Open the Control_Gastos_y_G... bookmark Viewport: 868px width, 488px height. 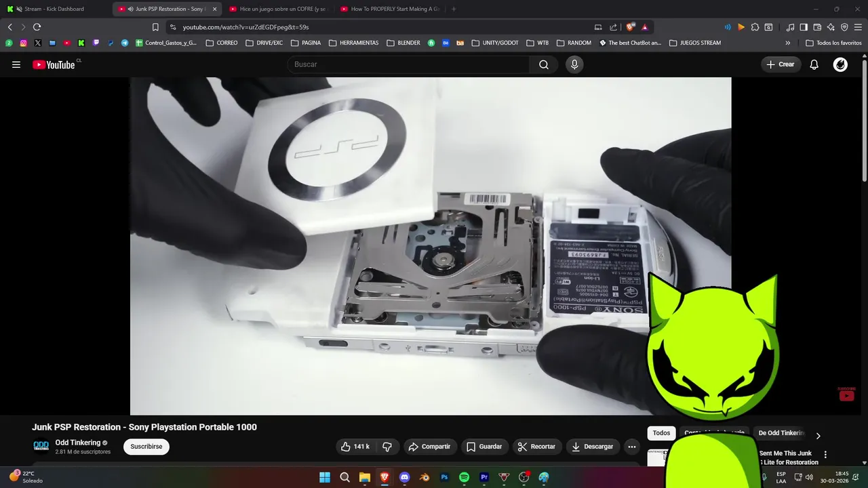click(x=166, y=43)
